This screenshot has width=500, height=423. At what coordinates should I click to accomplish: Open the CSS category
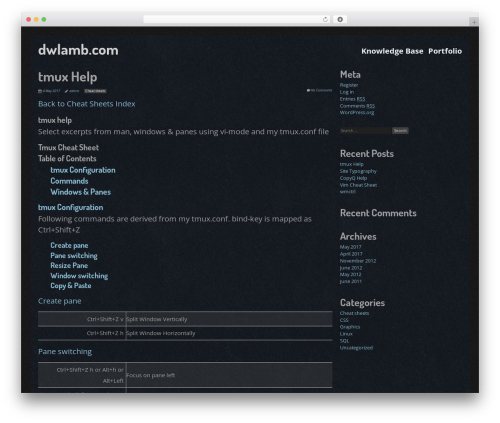click(x=344, y=320)
